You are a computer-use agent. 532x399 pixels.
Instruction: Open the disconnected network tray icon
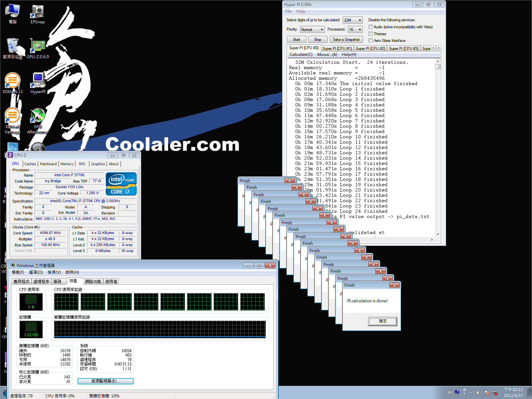pyautogui.click(x=495, y=393)
